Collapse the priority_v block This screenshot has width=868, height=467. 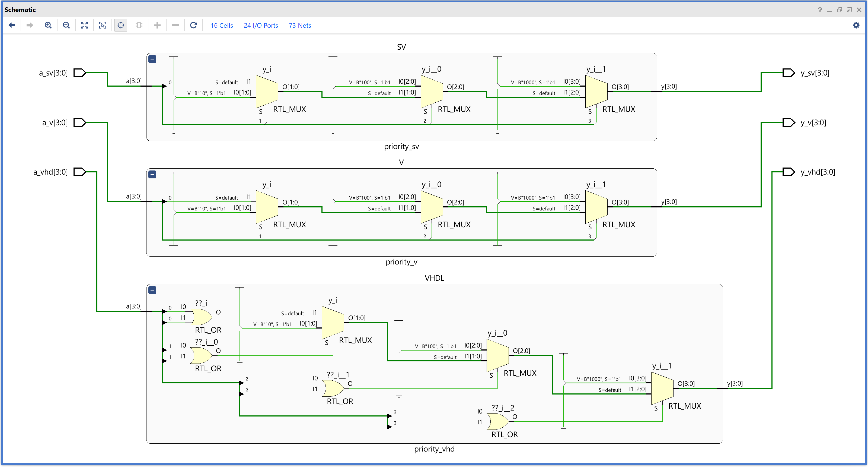[x=152, y=175]
